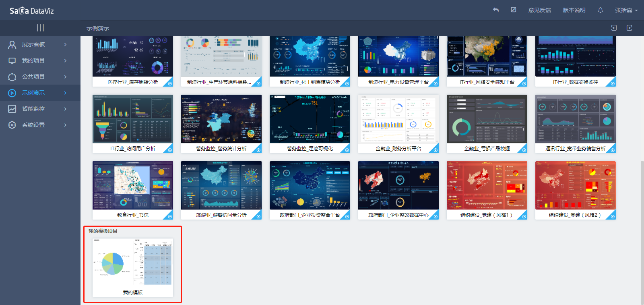This screenshot has height=305, width=644.
Task: Click the 智能监控 chart icon
Action: (12, 109)
